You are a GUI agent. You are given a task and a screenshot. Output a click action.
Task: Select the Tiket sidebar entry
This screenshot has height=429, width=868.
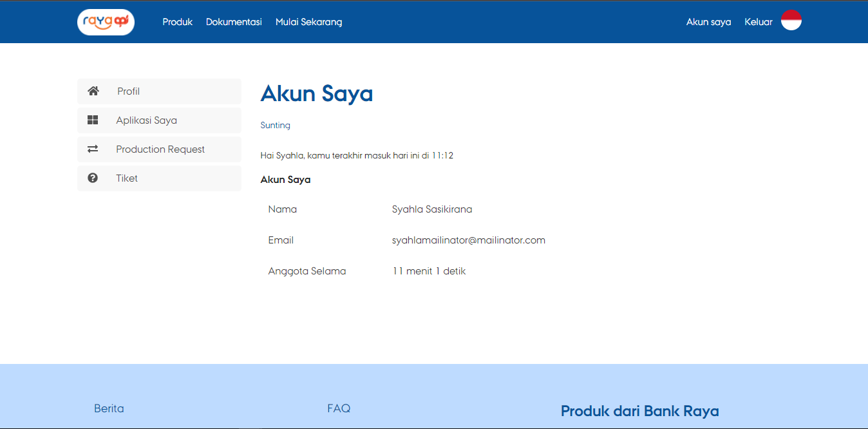click(x=126, y=178)
